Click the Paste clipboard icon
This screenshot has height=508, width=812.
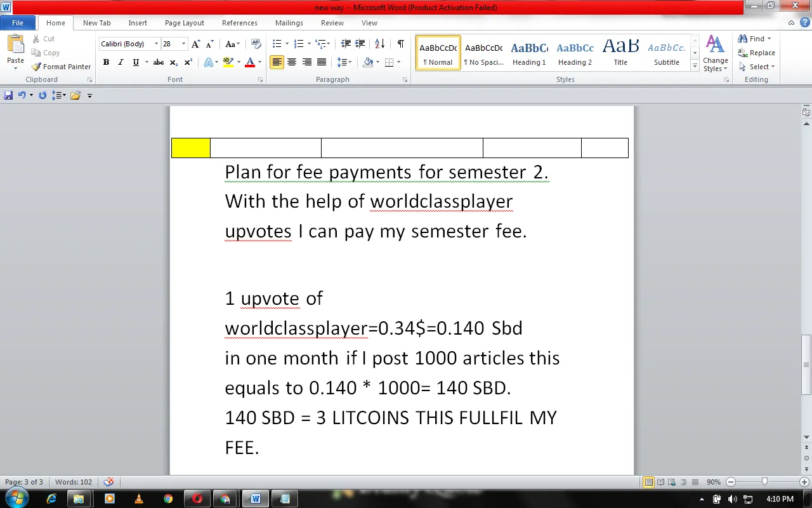pos(15,44)
